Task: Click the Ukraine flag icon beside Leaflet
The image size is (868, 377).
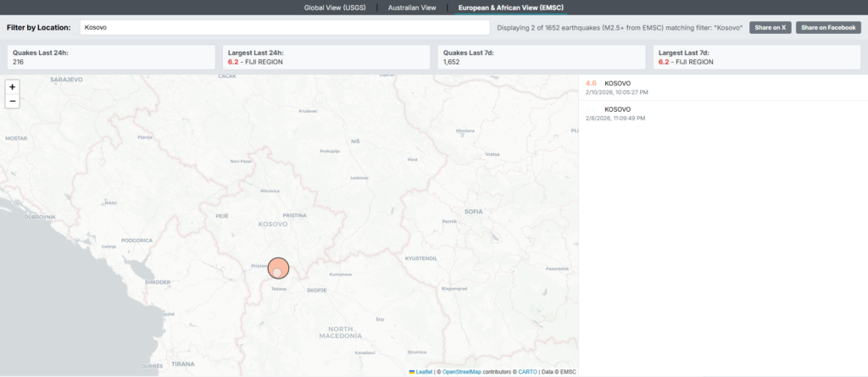Action: pyautogui.click(x=412, y=372)
